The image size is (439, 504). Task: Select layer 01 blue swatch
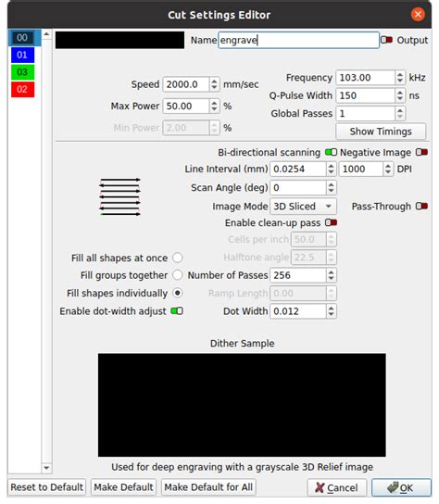[22, 55]
